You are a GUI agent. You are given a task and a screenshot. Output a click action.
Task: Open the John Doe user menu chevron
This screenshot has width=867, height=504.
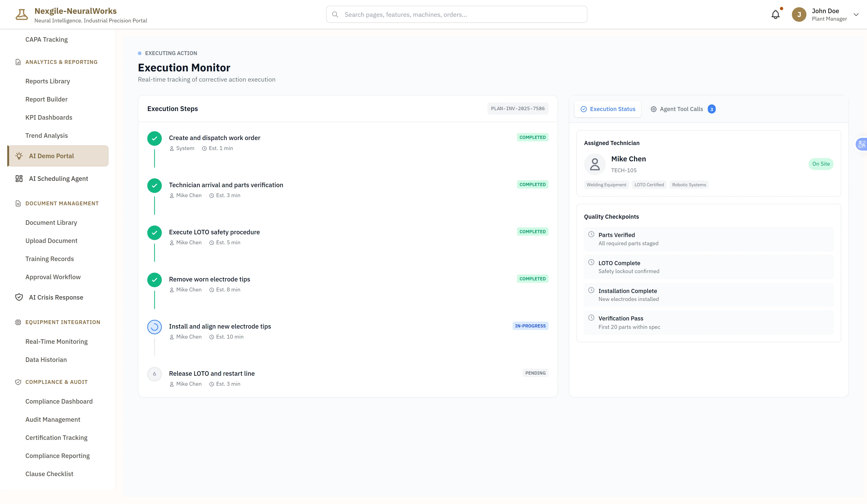click(x=856, y=15)
